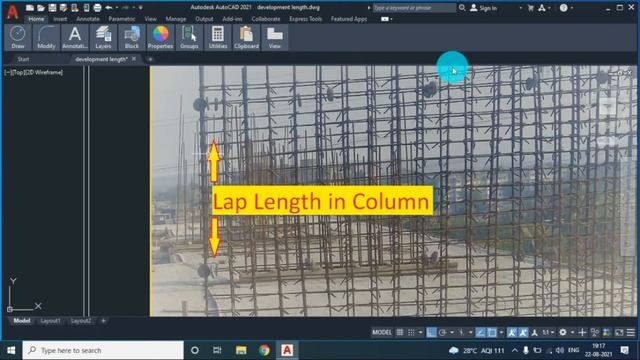The image size is (640, 360).
Task: Switch to the Annotate ribbon tab
Action: [88, 19]
